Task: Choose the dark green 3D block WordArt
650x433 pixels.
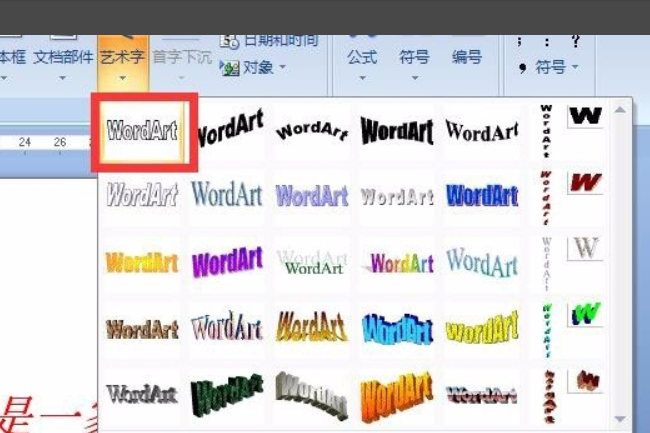Action: point(227,394)
